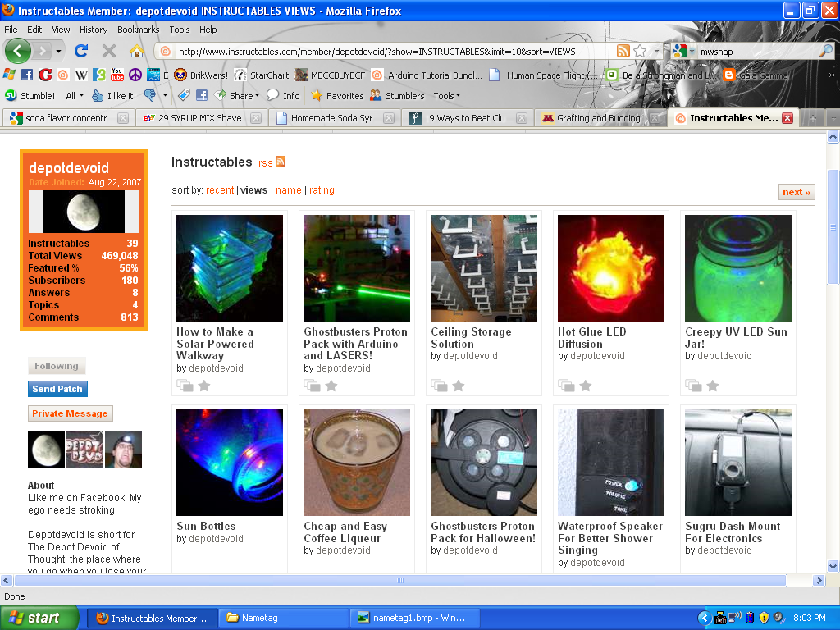Sort instructables by name

coord(288,190)
